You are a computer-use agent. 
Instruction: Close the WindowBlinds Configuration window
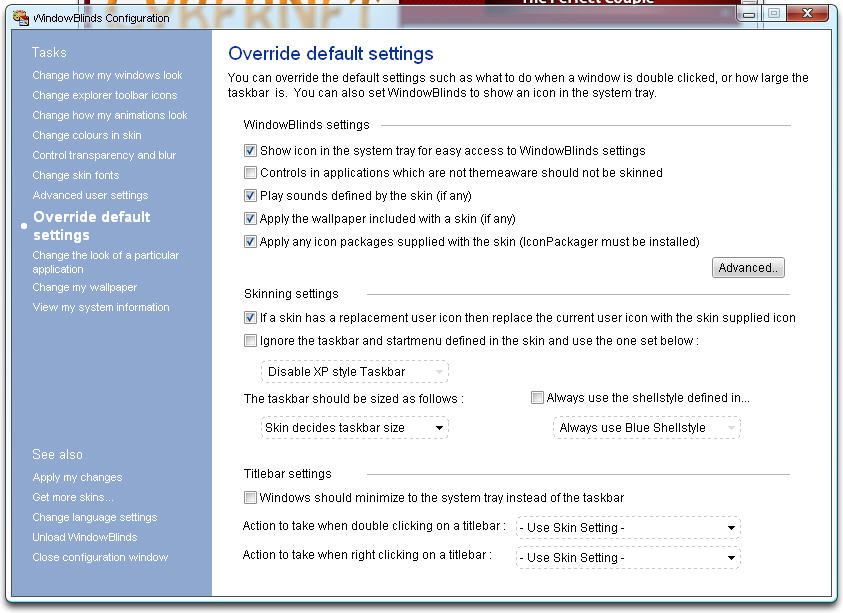(x=807, y=13)
